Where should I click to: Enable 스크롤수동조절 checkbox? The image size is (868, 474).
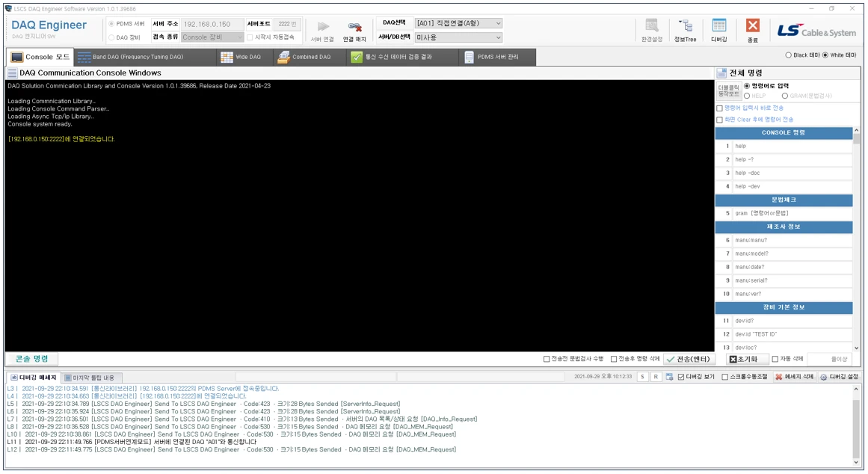point(724,377)
